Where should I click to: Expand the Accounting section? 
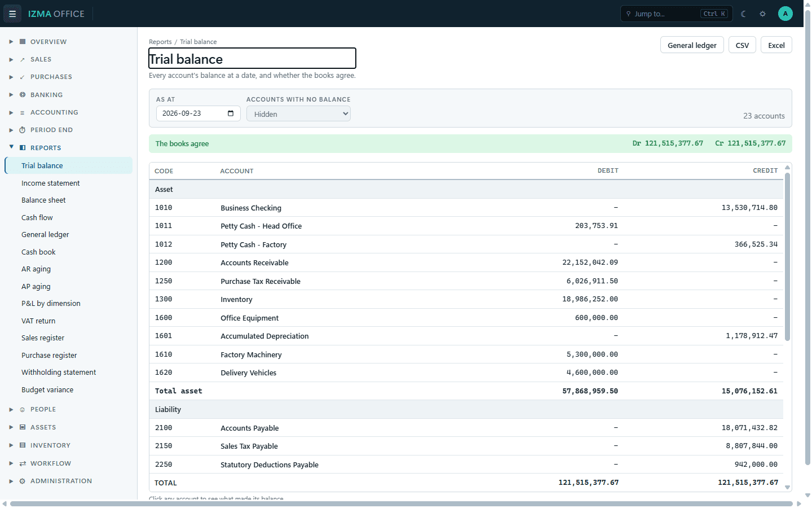click(11, 112)
